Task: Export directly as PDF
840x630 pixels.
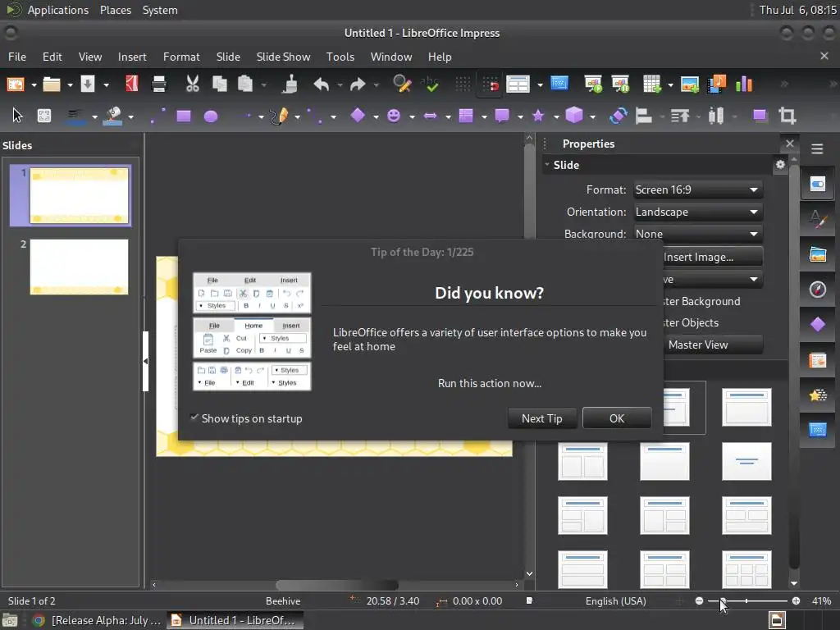Action: coord(132,84)
